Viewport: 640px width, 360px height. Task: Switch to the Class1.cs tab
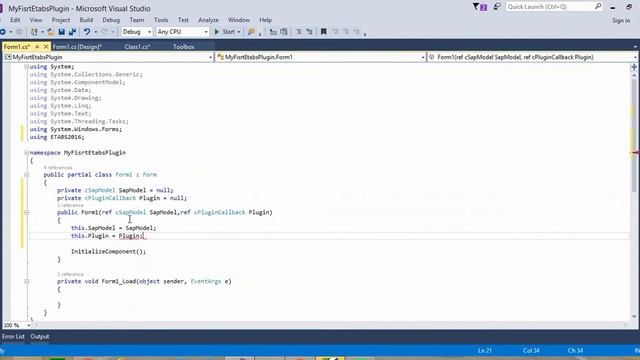(137, 47)
